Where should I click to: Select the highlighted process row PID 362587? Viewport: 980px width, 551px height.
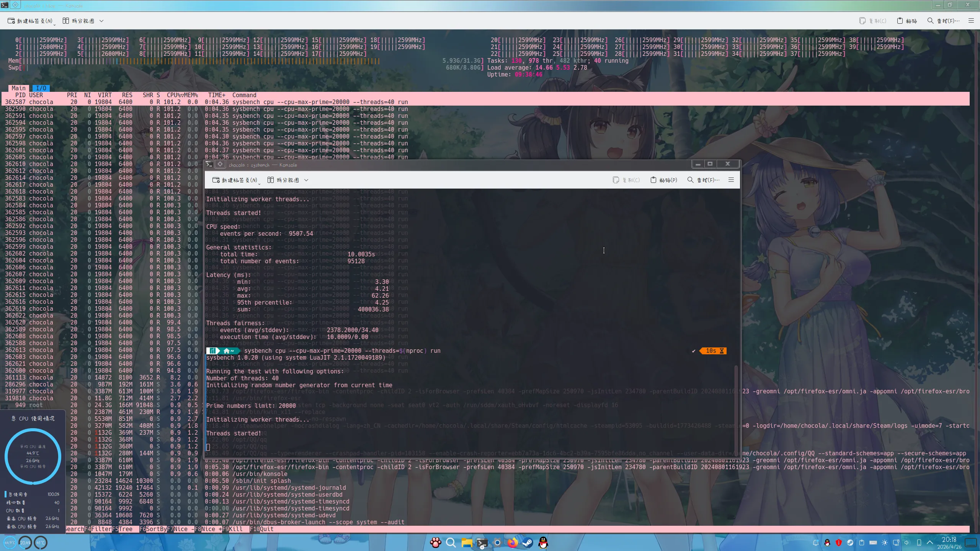click(x=485, y=102)
